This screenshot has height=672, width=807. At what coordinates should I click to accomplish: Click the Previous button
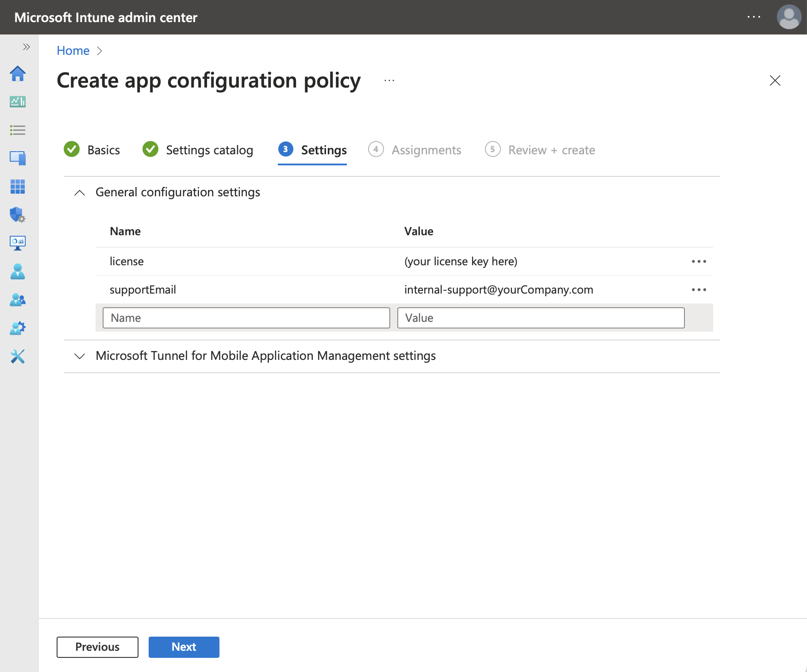pos(97,647)
